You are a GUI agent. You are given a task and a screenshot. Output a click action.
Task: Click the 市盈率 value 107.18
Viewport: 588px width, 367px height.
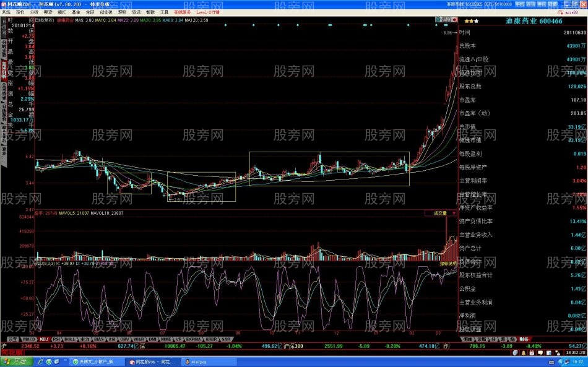[x=578, y=100]
